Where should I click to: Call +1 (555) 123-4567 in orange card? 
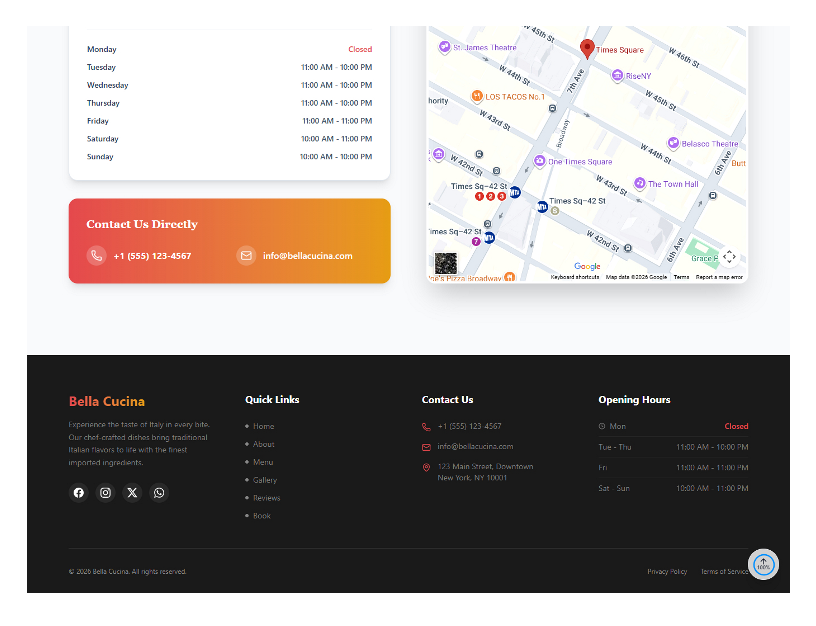coord(152,256)
